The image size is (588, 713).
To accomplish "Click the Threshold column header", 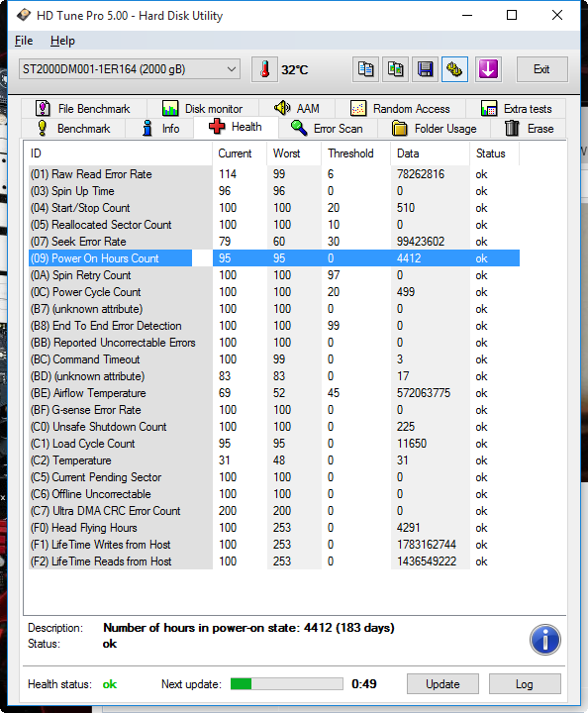I will coord(356,153).
